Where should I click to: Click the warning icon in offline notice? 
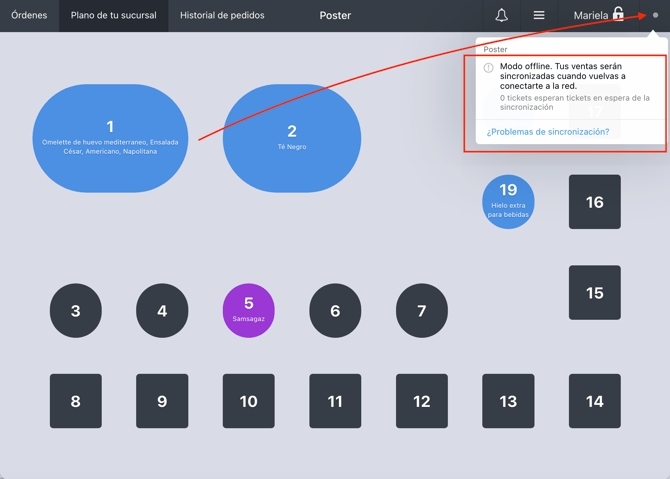pos(488,68)
